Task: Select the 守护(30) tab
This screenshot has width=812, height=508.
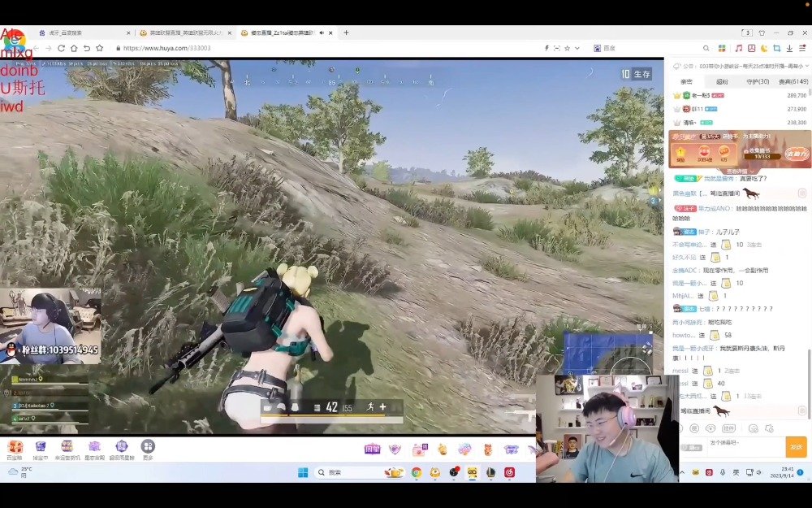Action: (x=757, y=82)
